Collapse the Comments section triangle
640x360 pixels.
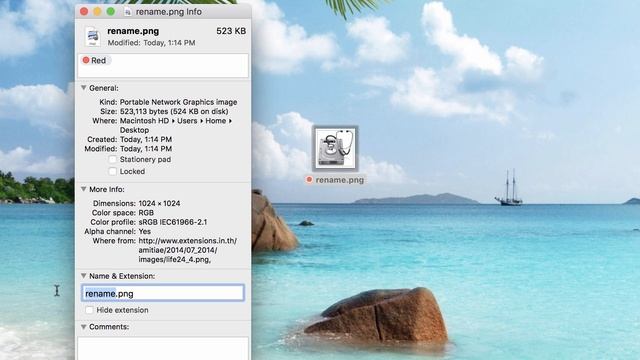84,327
